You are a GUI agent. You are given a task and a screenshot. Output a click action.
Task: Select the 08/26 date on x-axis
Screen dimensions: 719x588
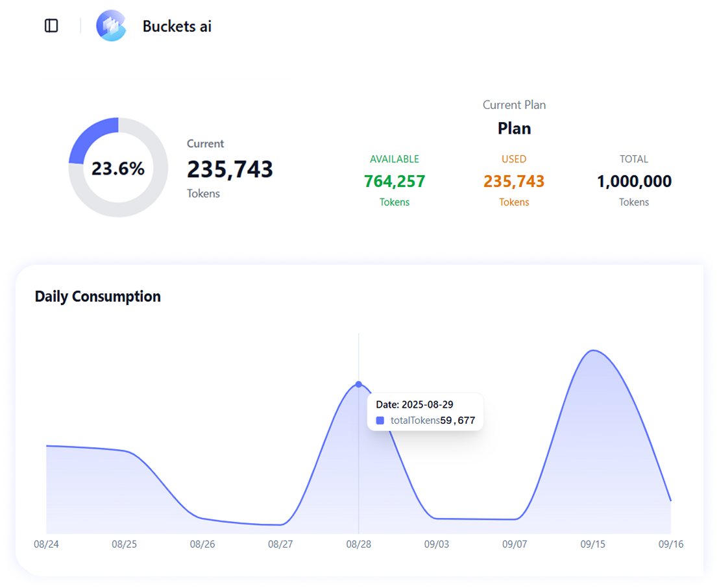[202, 544]
